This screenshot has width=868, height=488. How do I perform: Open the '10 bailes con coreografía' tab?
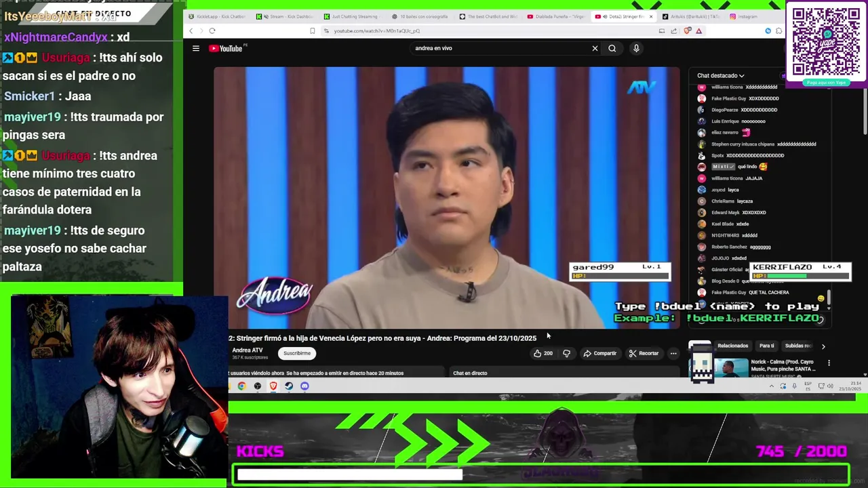point(419,16)
